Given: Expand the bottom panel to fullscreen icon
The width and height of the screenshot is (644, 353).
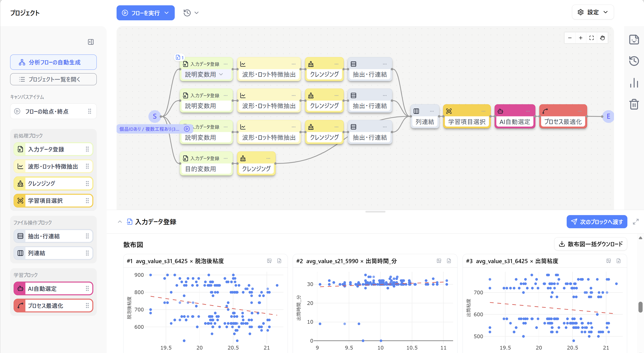Looking at the screenshot, I should pyautogui.click(x=635, y=222).
